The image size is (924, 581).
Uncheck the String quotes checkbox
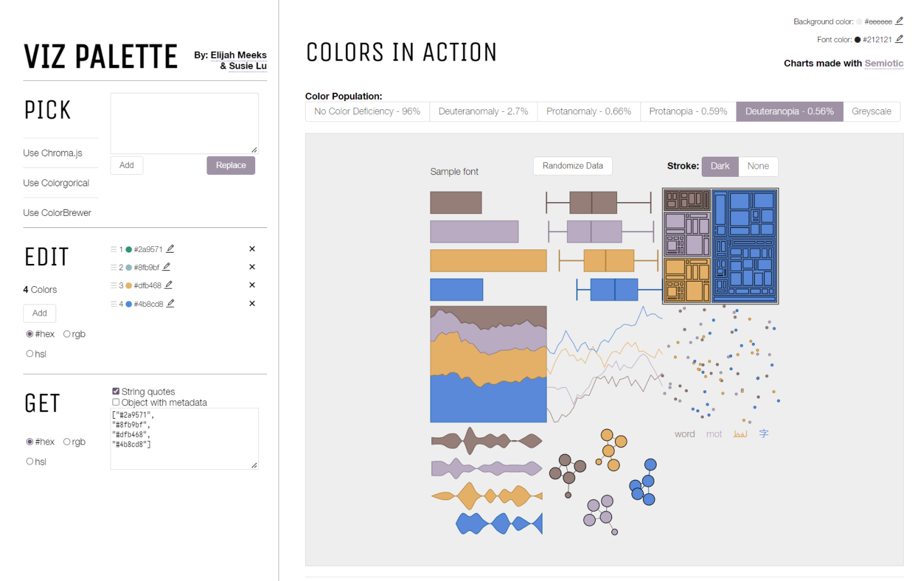pos(116,391)
